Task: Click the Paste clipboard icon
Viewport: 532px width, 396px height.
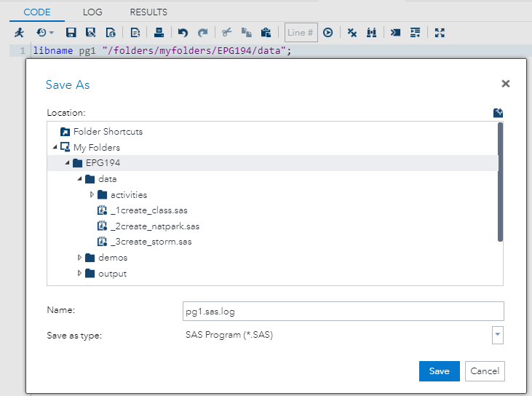Action: [x=266, y=32]
